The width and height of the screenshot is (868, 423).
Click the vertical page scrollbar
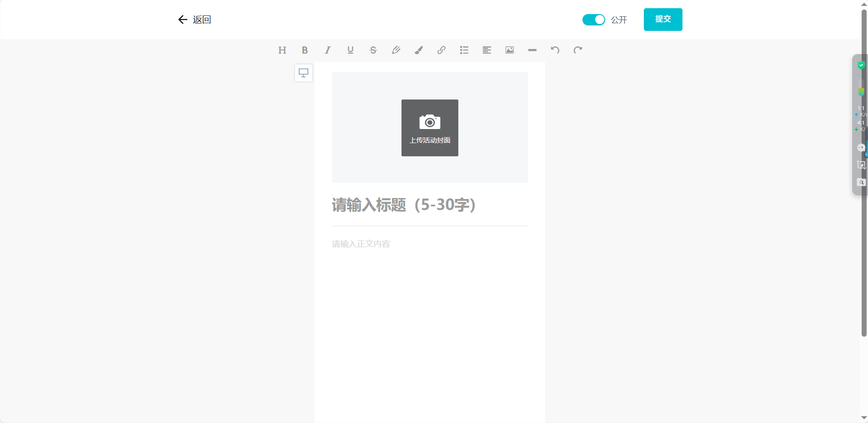tap(864, 173)
